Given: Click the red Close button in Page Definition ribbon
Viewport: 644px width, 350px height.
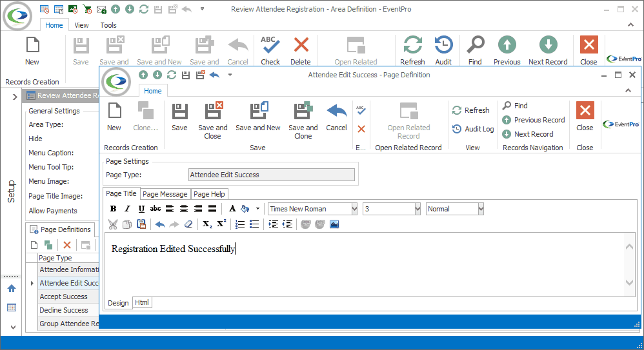Looking at the screenshot, I should (x=585, y=117).
